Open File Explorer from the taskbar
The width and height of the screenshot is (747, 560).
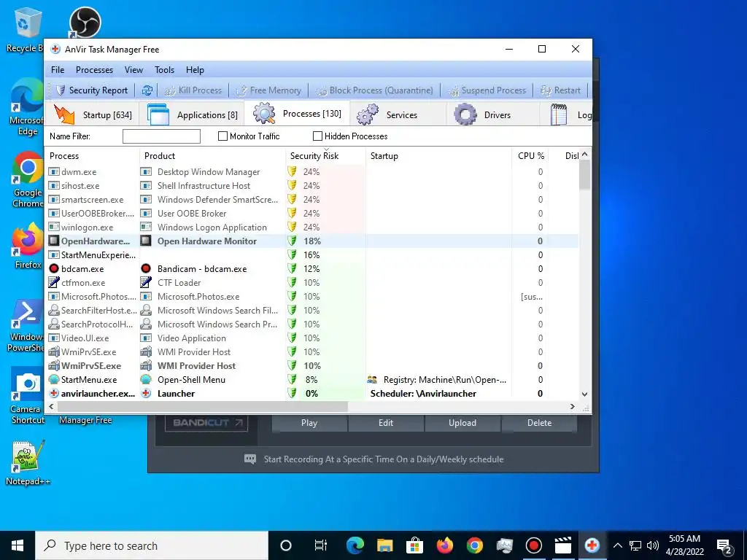point(385,545)
